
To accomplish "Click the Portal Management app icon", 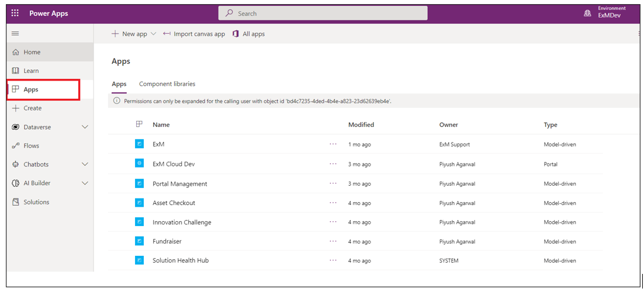I will (x=140, y=183).
